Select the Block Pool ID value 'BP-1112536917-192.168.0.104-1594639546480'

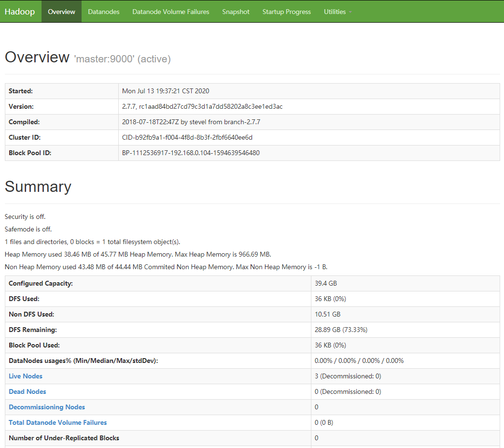[x=191, y=153]
